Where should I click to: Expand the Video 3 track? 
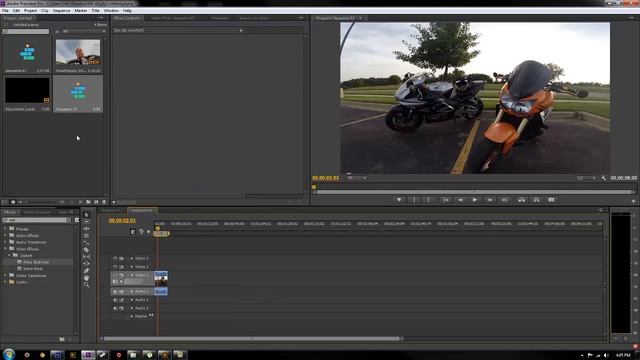click(x=131, y=258)
